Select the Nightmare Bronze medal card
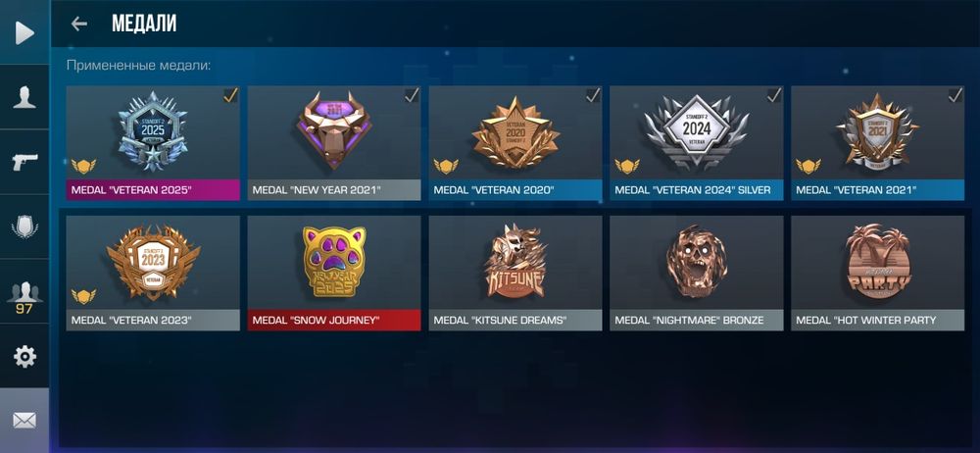The width and height of the screenshot is (980, 453). click(x=697, y=273)
